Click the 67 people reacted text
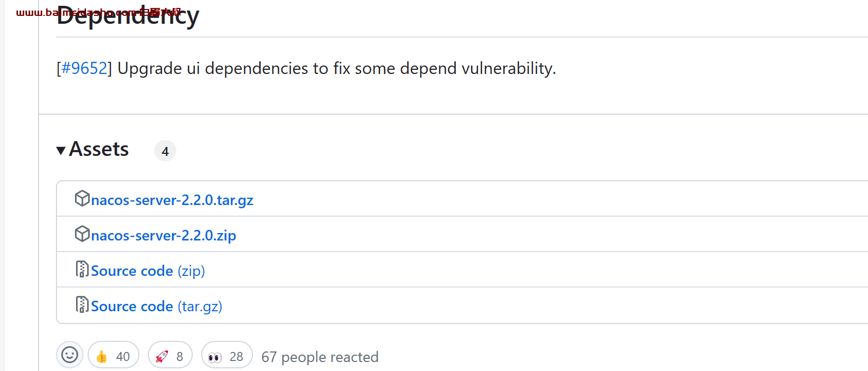The width and height of the screenshot is (868, 371). 320,357
